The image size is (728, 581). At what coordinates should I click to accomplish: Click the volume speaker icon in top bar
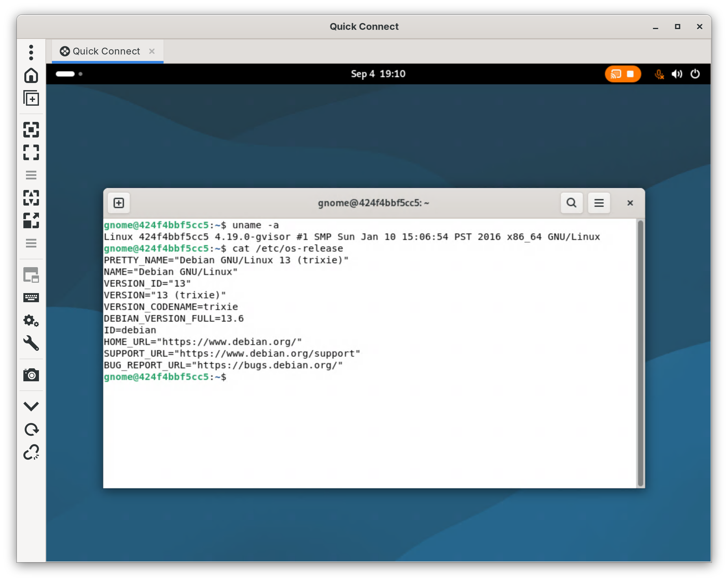677,74
